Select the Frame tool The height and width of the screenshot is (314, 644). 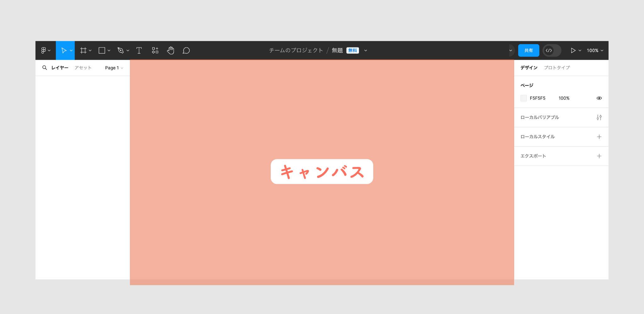click(83, 50)
